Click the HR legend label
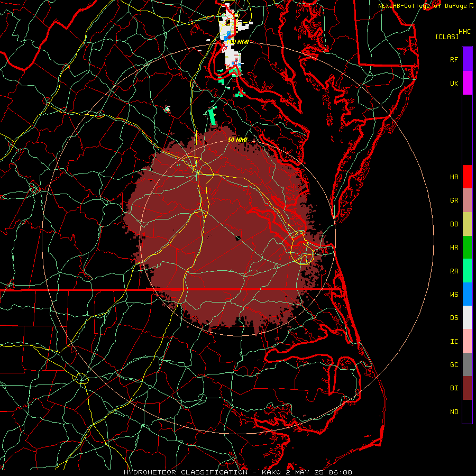 (x=454, y=248)
